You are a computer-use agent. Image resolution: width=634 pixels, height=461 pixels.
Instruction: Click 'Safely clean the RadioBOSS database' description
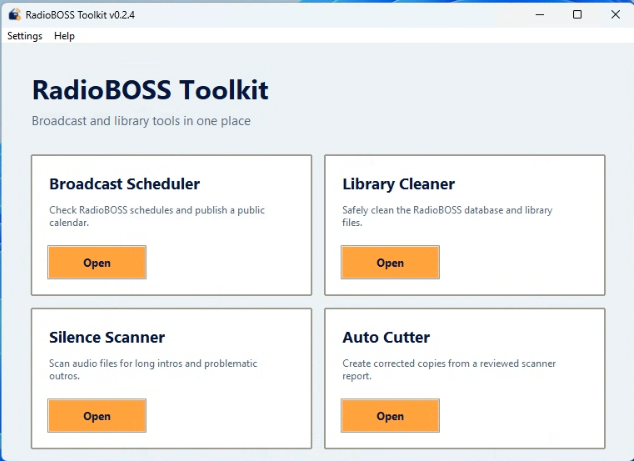[x=447, y=216]
